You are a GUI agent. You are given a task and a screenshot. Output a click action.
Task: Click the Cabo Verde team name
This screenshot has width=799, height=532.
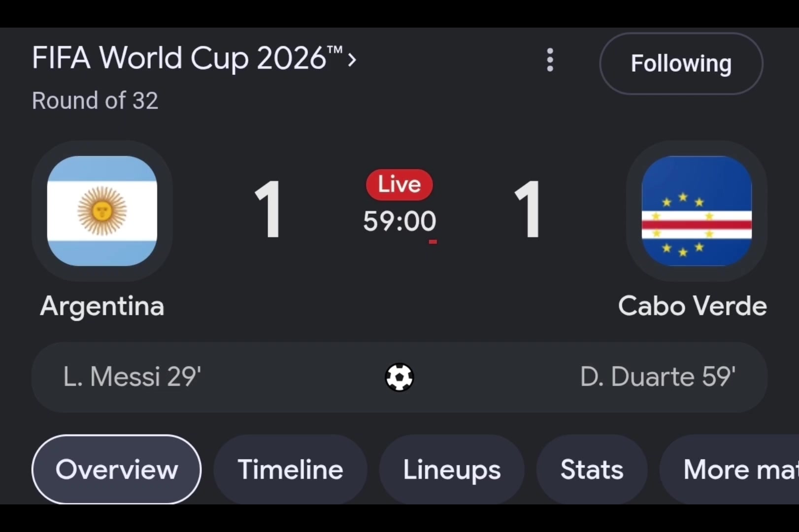point(693,306)
